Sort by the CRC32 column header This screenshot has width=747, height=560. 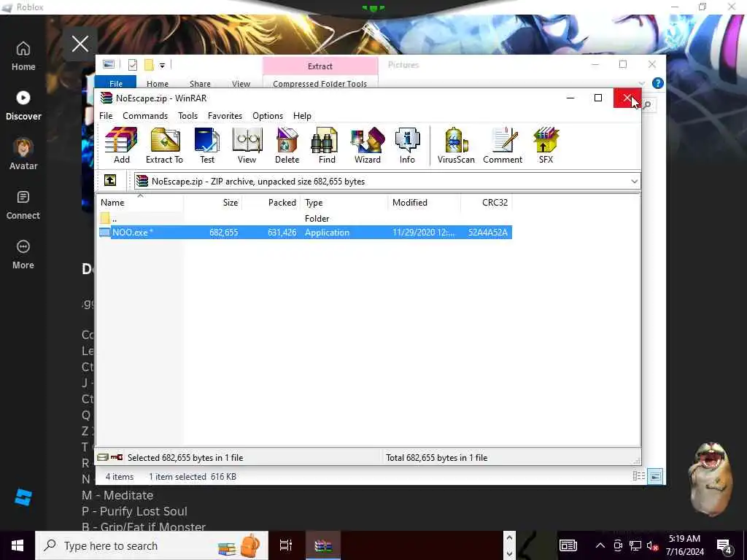coord(487,203)
